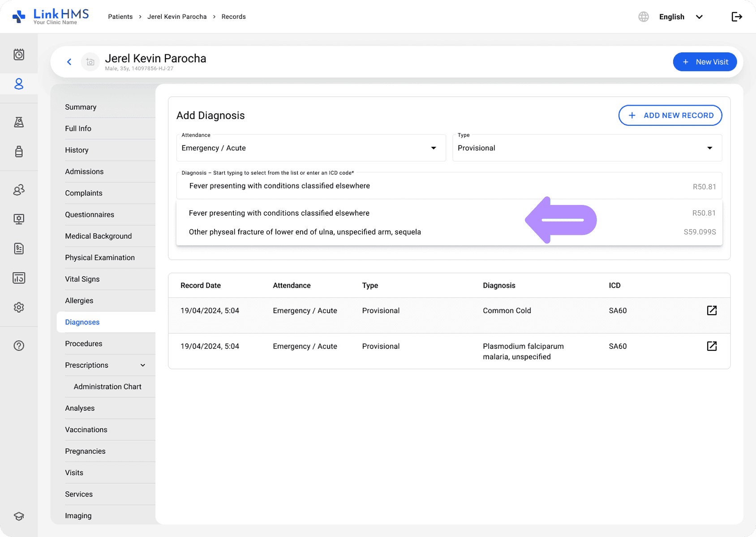
Task: Open the laboratory flask sidebar icon
Action: (19, 122)
